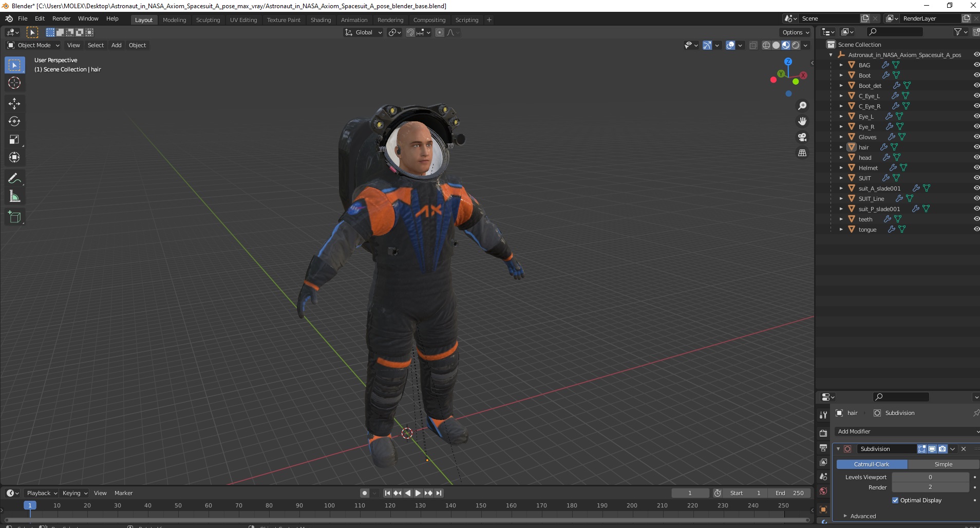
Task: Toggle X-ray view icon
Action: click(x=753, y=45)
